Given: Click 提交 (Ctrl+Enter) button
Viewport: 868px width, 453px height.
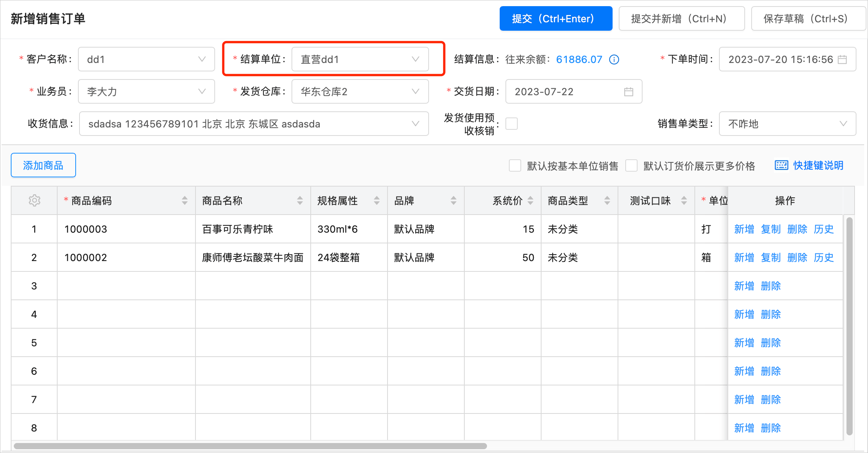Looking at the screenshot, I should pyautogui.click(x=556, y=18).
